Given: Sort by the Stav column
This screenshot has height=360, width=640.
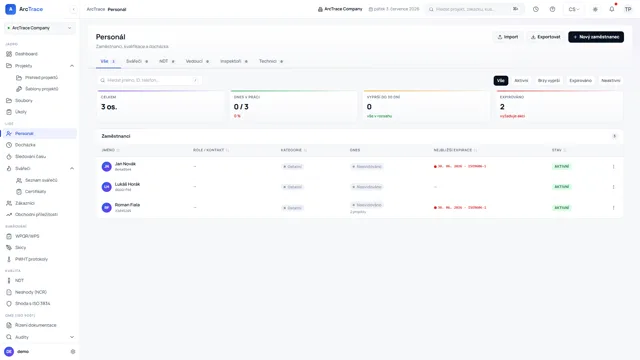Looking at the screenshot, I should click(x=559, y=150).
